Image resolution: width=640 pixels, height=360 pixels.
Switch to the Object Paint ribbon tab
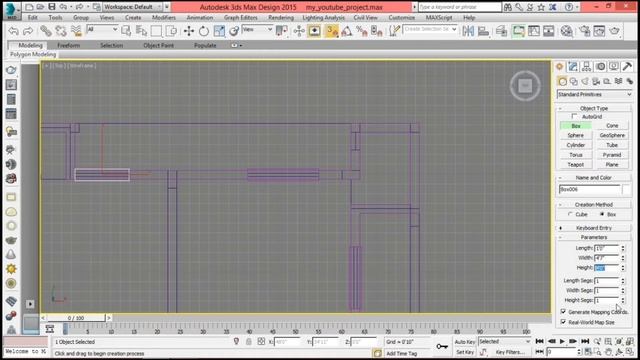point(158,45)
